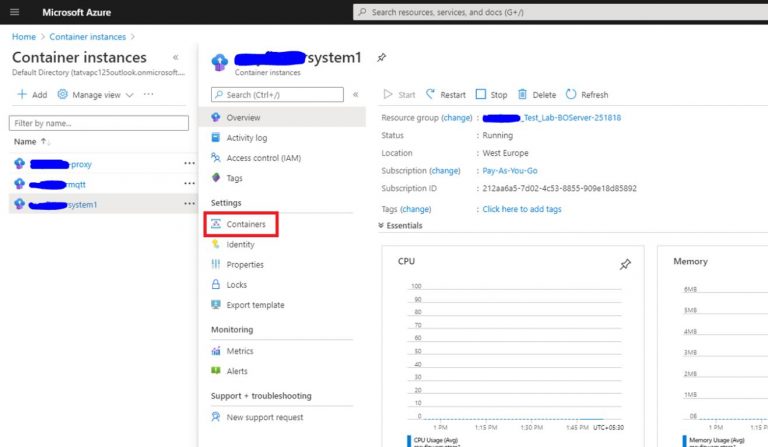Open the Containers settings page
The width and height of the screenshot is (768, 447).
[245, 224]
